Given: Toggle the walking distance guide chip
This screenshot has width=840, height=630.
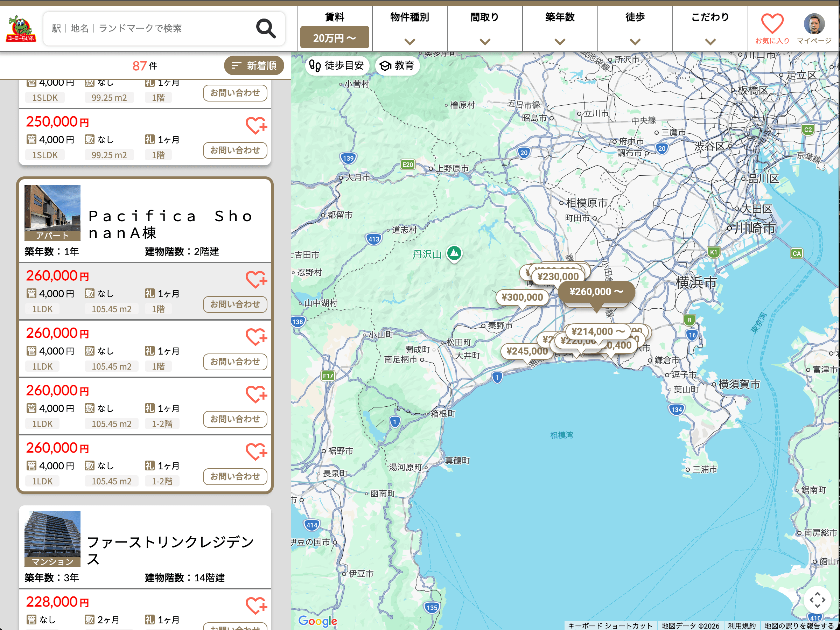Looking at the screenshot, I should (x=336, y=66).
